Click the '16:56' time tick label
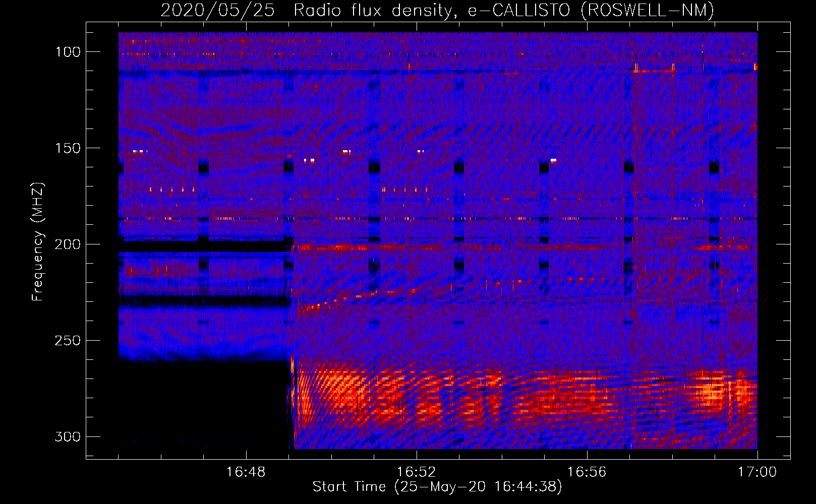Viewport: 816px width, 504px height. point(587,472)
